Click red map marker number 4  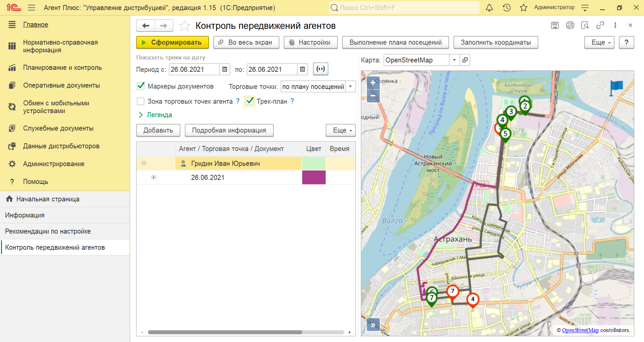coord(473,300)
